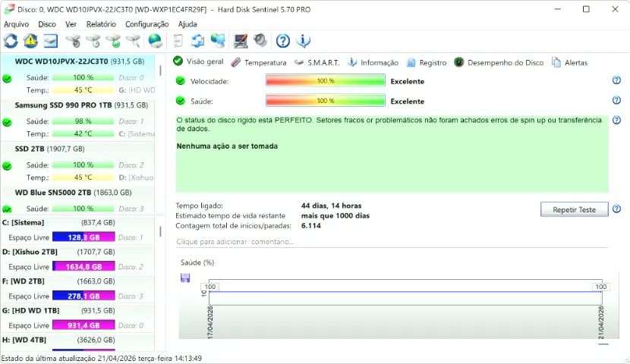Screen dimensions: 630x364
Task: Select SSD 2TB disk in list
Action: tap(78, 163)
